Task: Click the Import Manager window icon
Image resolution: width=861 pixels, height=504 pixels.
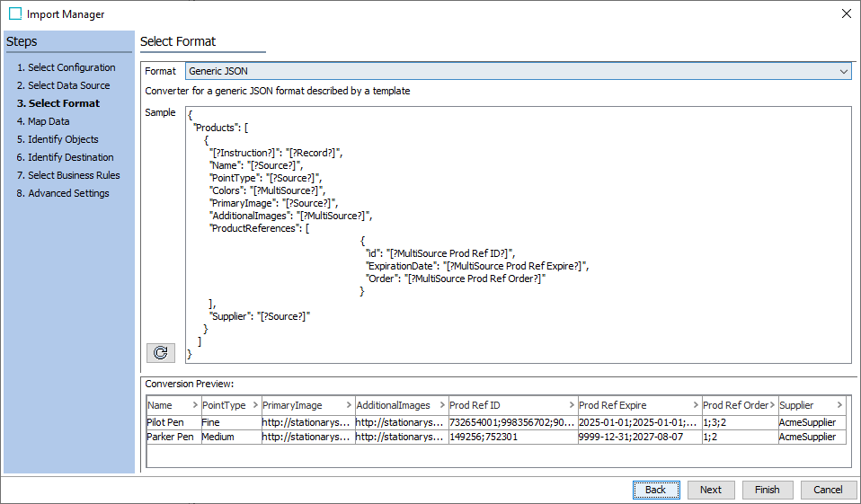Action: (14, 14)
